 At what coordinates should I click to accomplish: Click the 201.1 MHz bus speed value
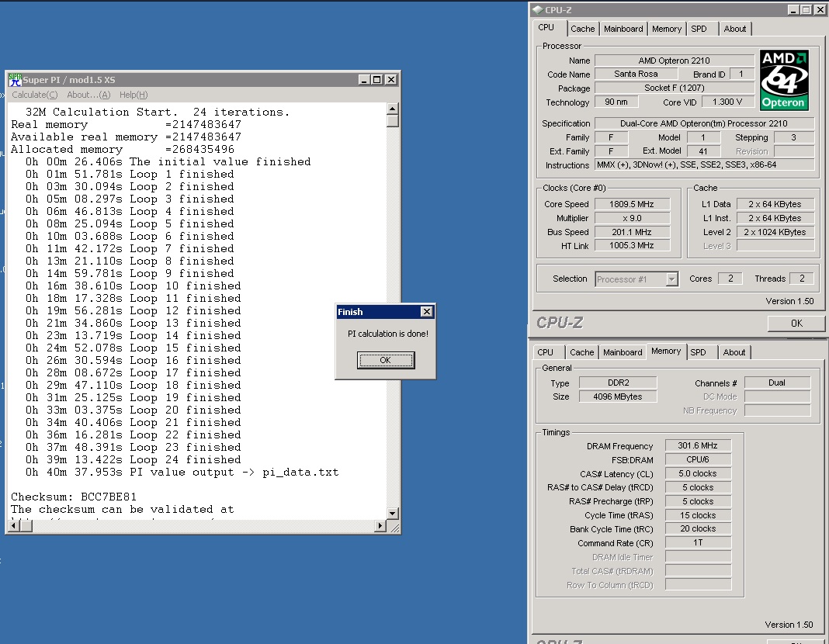point(632,232)
